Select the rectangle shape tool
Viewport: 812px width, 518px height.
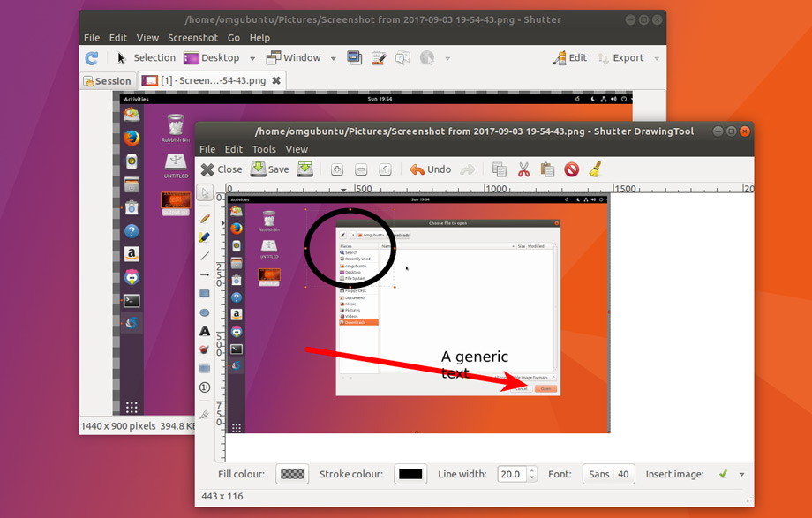pyautogui.click(x=205, y=293)
